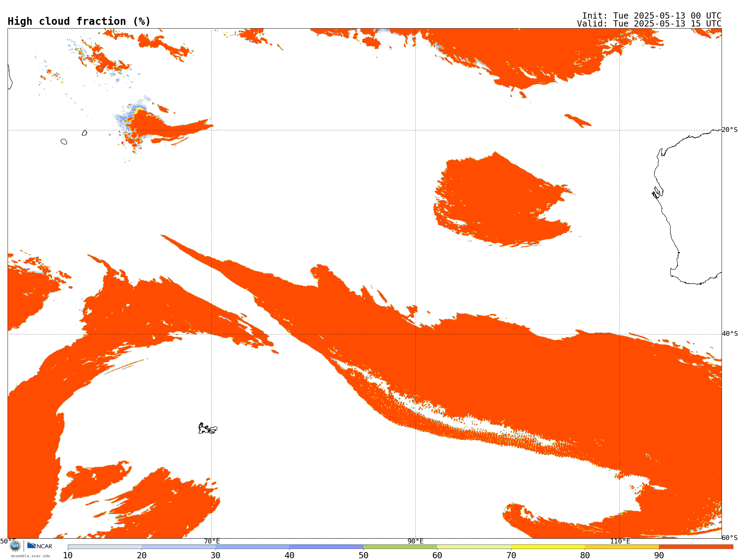This screenshot has width=744, height=560.
Task: Click the gold 80-90 colorbar segment
Action: [622, 547]
